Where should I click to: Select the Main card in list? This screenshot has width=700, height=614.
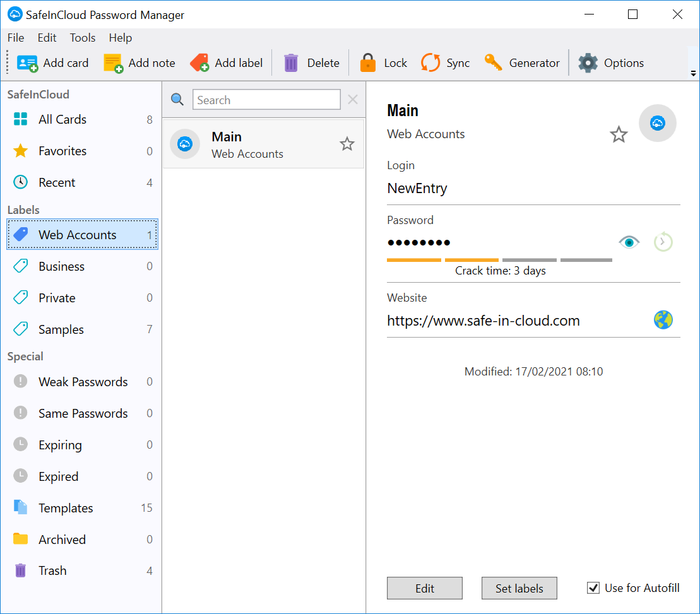coord(263,144)
